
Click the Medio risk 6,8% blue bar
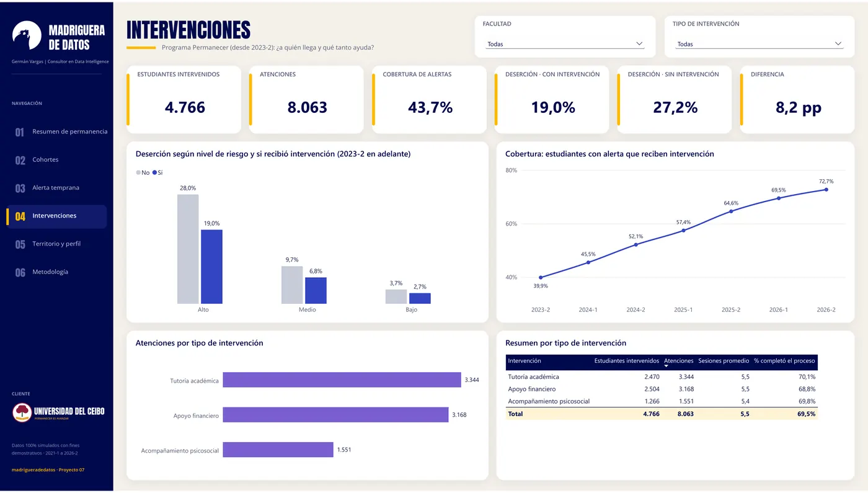pyautogui.click(x=316, y=291)
